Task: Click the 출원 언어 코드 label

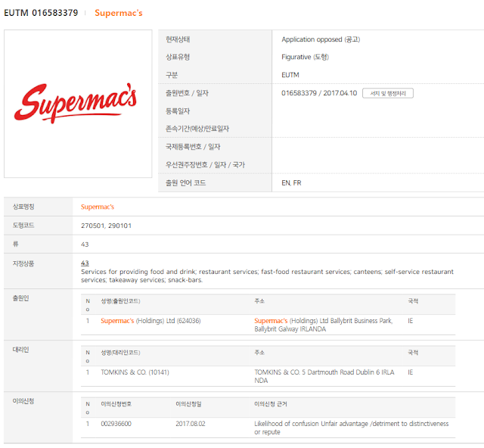Action: pyautogui.click(x=186, y=183)
